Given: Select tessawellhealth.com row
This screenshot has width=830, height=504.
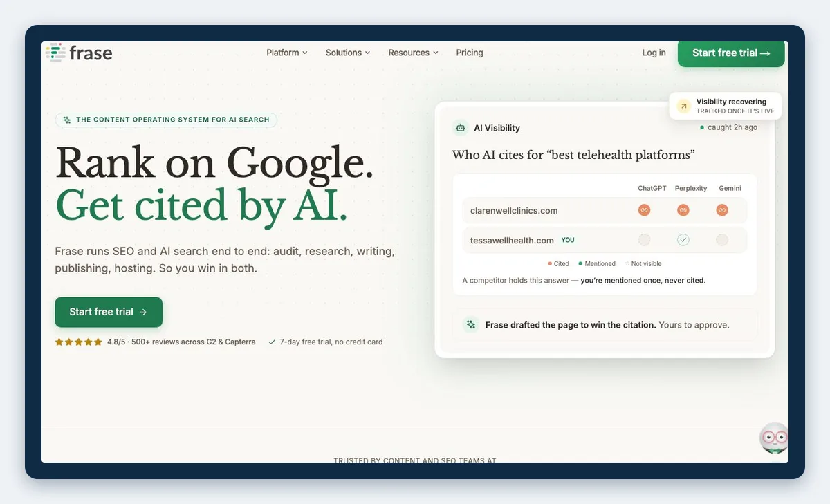Looking at the screenshot, I should (605, 240).
